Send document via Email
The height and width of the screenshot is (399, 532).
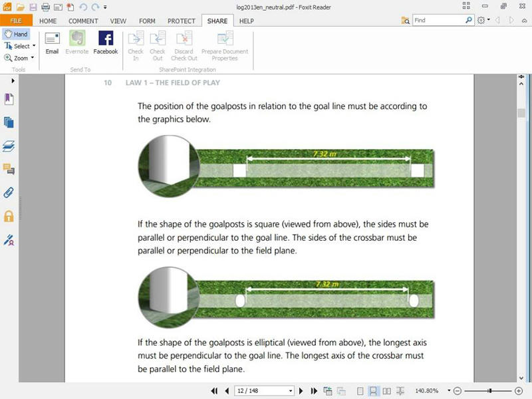click(x=52, y=43)
